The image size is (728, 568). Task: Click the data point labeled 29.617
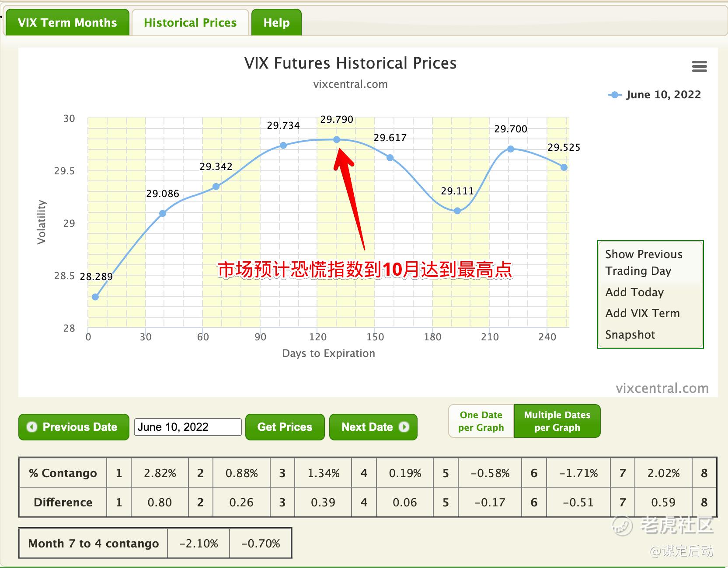390,158
